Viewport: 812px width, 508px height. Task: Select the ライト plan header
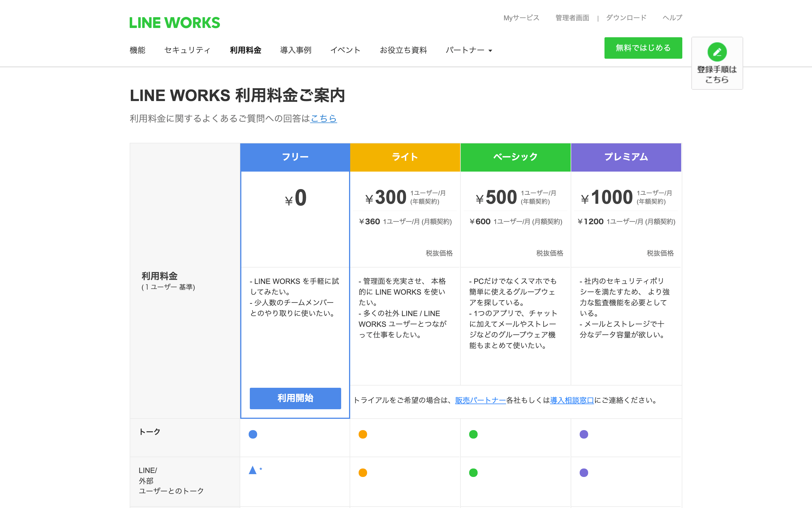click(405, 157)
